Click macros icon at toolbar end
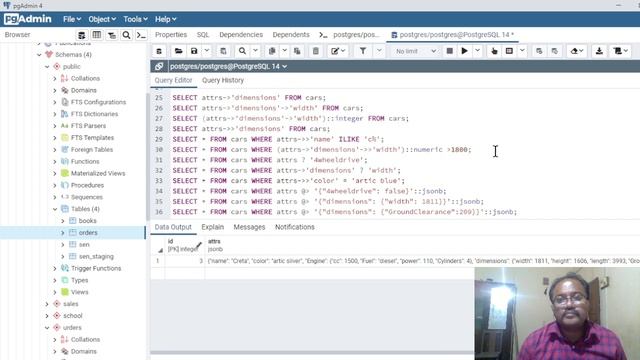Image resolution: width=640 pixels, height=360 pixels. pos(620,51)
